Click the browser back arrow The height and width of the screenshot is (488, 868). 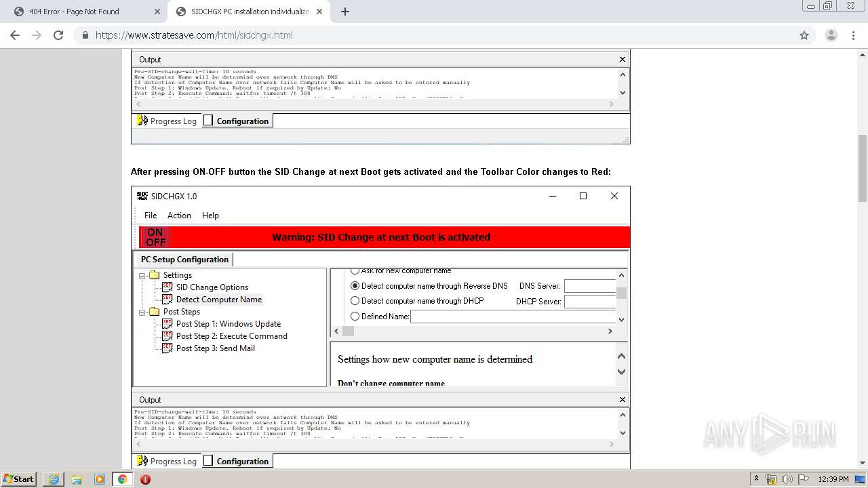tap(15, 35)
